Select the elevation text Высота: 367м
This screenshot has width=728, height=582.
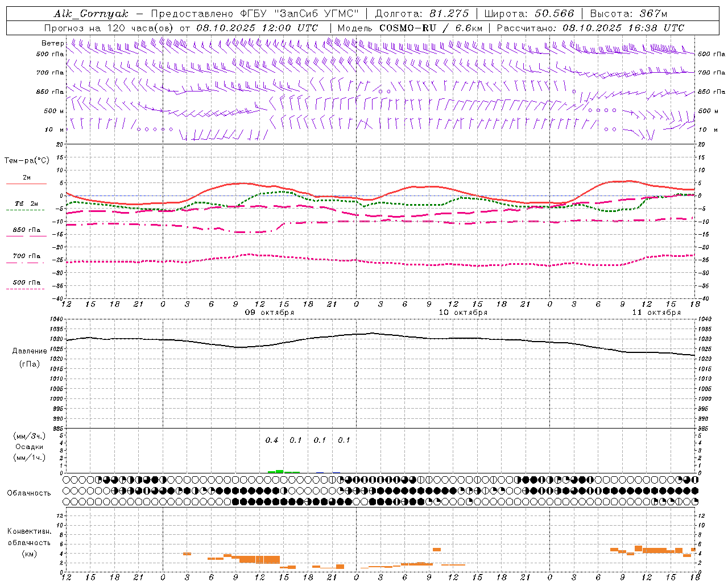[628, 14]
